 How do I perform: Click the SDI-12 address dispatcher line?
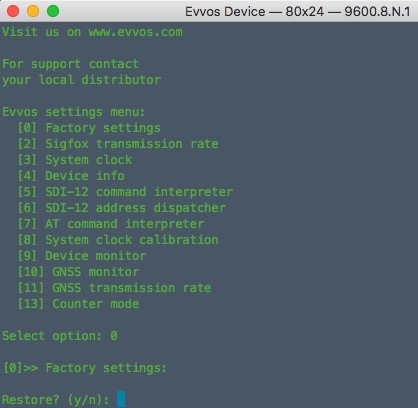122,208
